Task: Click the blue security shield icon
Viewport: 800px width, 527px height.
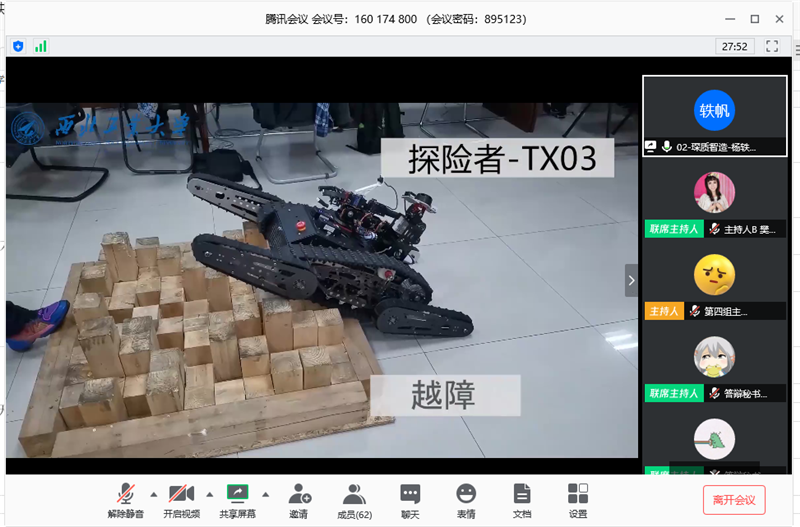Action: 18,46
